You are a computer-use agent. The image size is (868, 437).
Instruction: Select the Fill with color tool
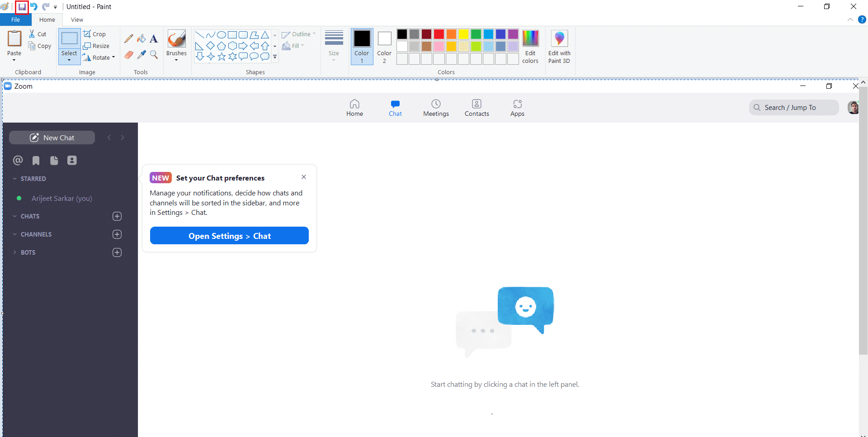coord(142,38)
